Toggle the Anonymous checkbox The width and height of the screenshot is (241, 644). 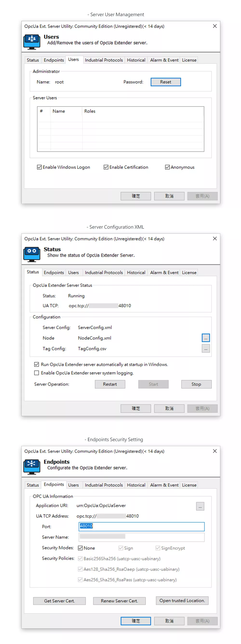click(167, 167)
